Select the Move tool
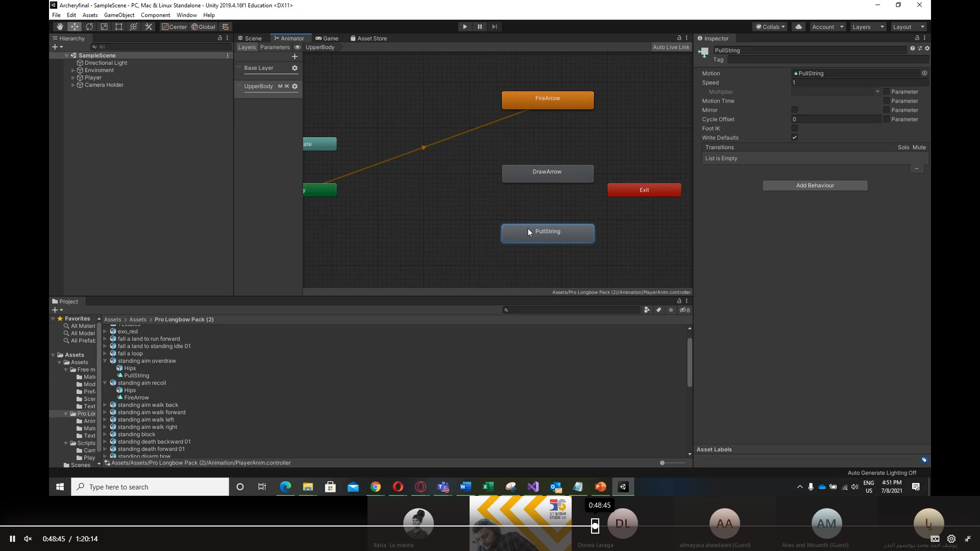980x551 pixels. pos(75,27)
